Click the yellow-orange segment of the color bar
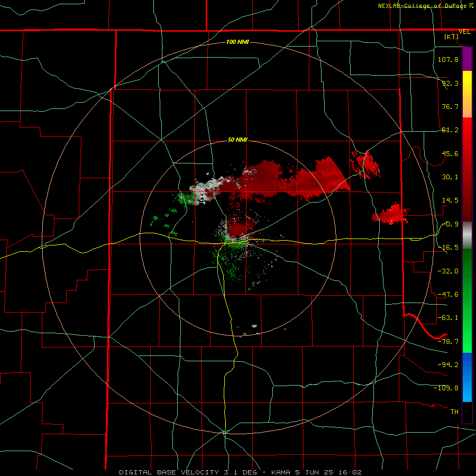 click(467, 94)
